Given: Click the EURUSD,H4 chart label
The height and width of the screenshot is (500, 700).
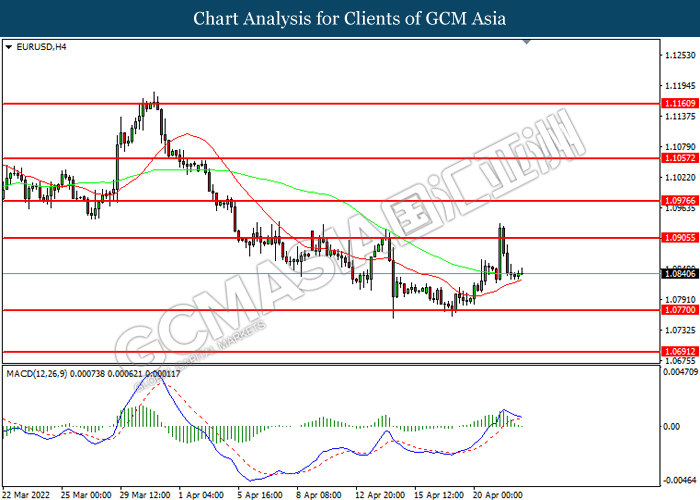Looking at the screenshot, I should coord(41,47).
